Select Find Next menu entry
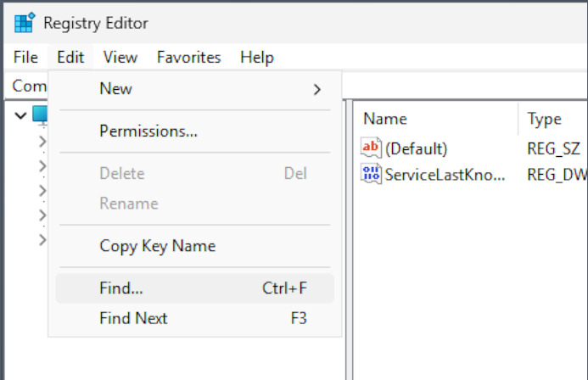588x380 pixels. 194,318
